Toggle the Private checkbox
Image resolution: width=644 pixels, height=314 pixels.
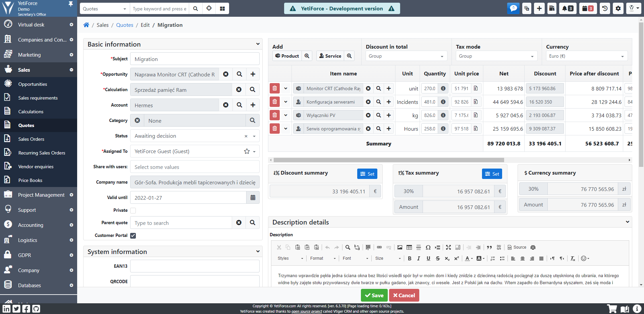coord(133,210)
